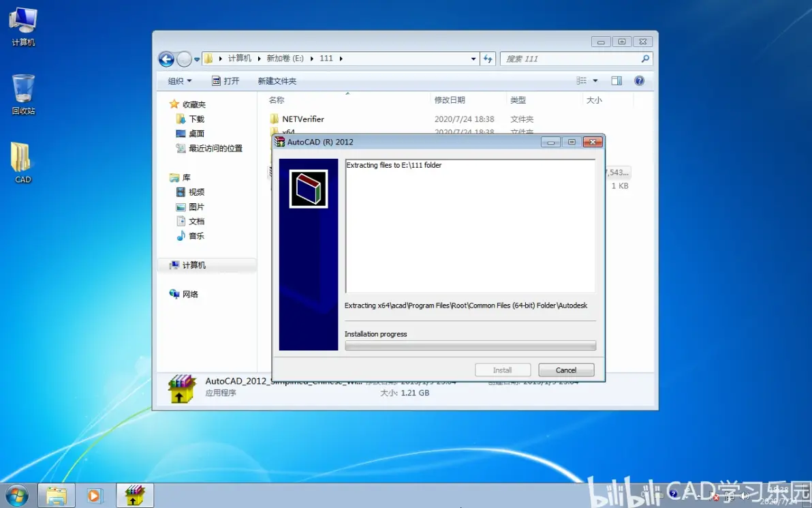Minimize the AutoCAD 2012 dialog
The image size is (812, 508).
(551, 142)
